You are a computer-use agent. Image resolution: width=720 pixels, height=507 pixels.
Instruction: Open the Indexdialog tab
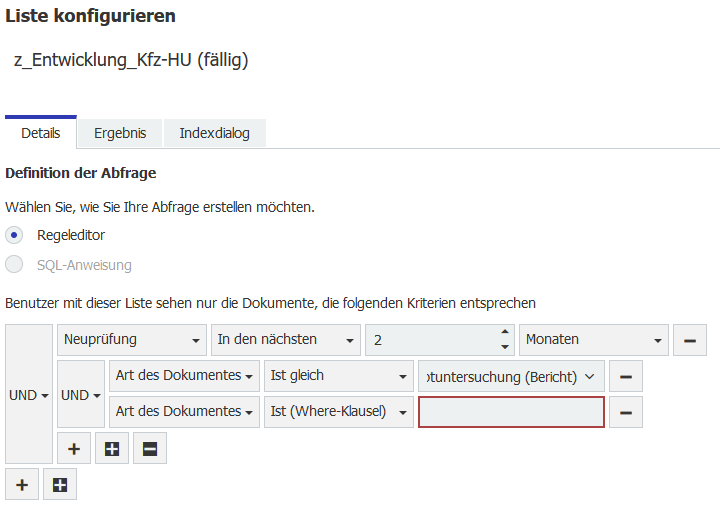point(215,133)
